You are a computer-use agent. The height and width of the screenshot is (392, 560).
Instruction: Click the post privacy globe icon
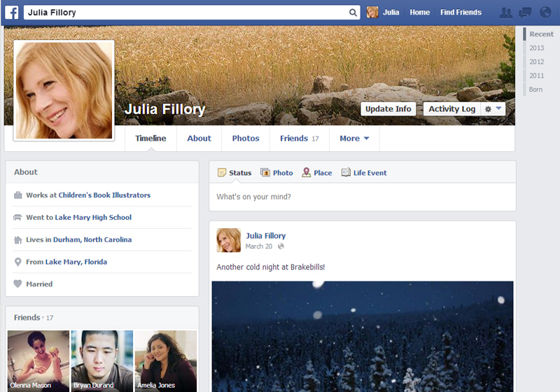coord(281,246)
